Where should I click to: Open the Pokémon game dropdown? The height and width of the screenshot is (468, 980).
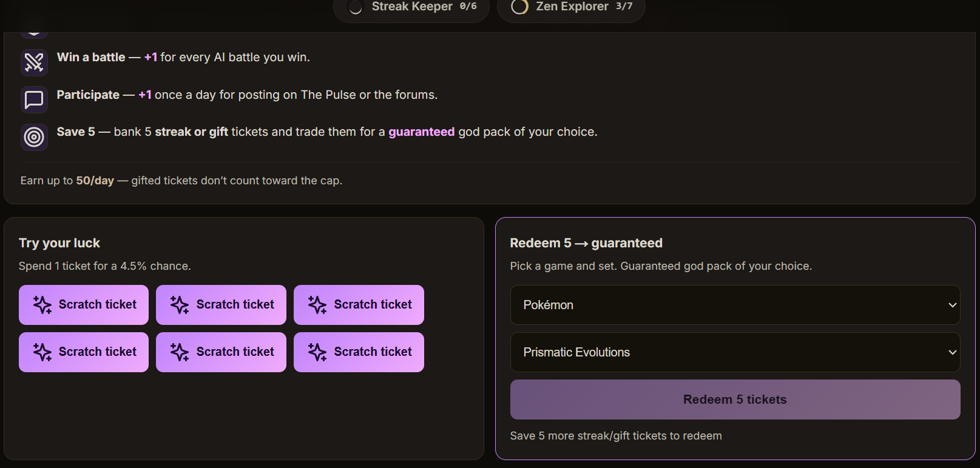[x=735, y=305]
